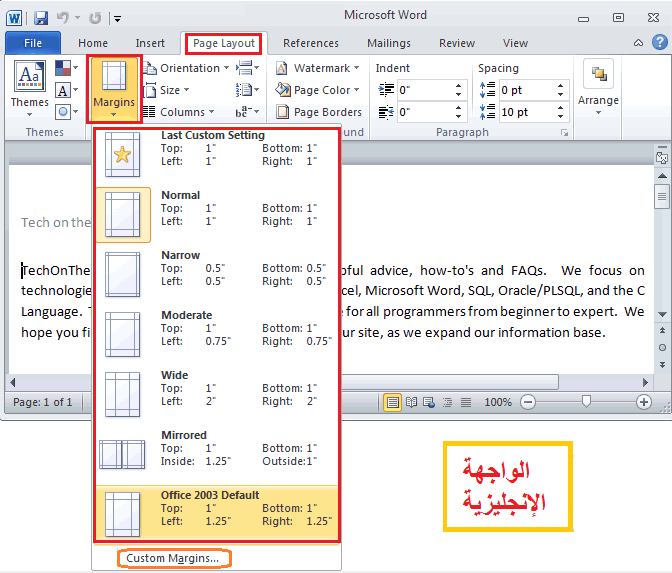Open Page Color dropdown
This screenshot has width=672, height=573.
pos(317,90)
